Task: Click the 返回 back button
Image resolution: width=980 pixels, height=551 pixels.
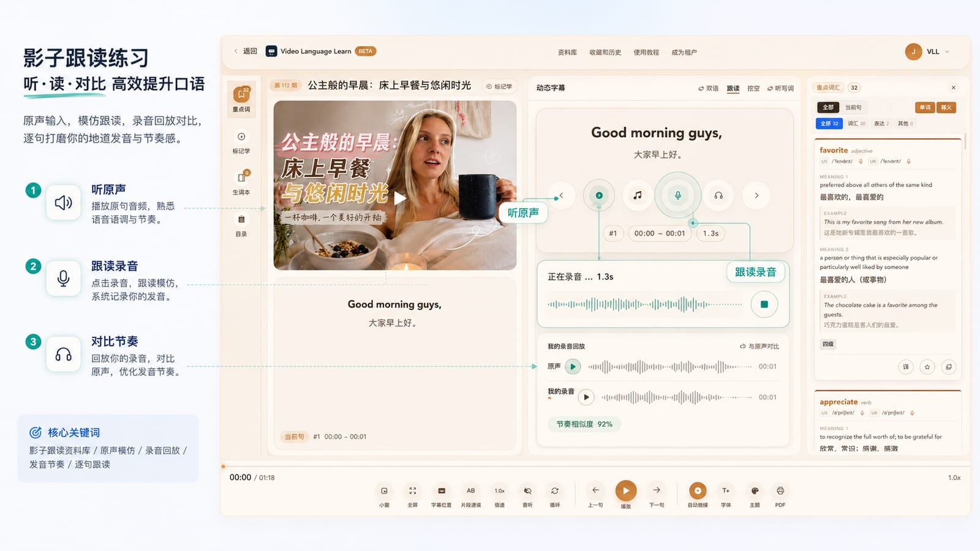Action: click(246, 51)
